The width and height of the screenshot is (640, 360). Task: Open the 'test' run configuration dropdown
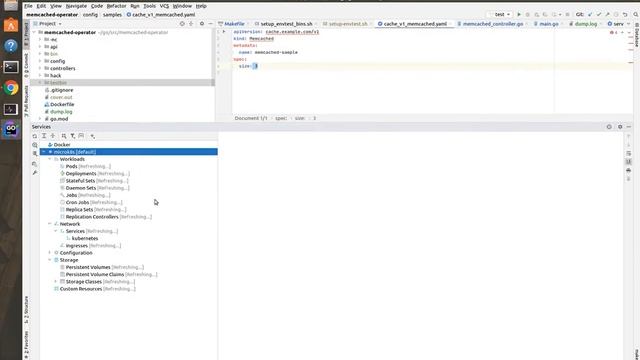[500, 14]
